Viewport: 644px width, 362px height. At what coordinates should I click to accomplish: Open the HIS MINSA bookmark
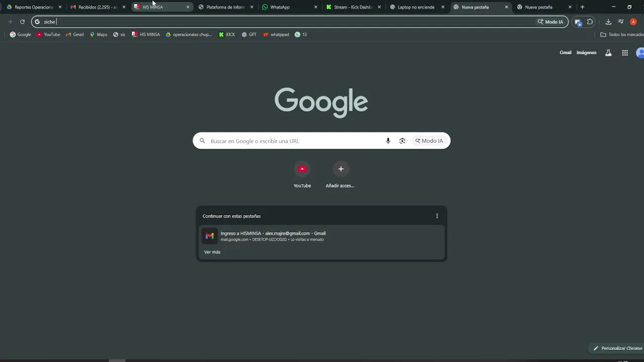(x=146, y=35)
